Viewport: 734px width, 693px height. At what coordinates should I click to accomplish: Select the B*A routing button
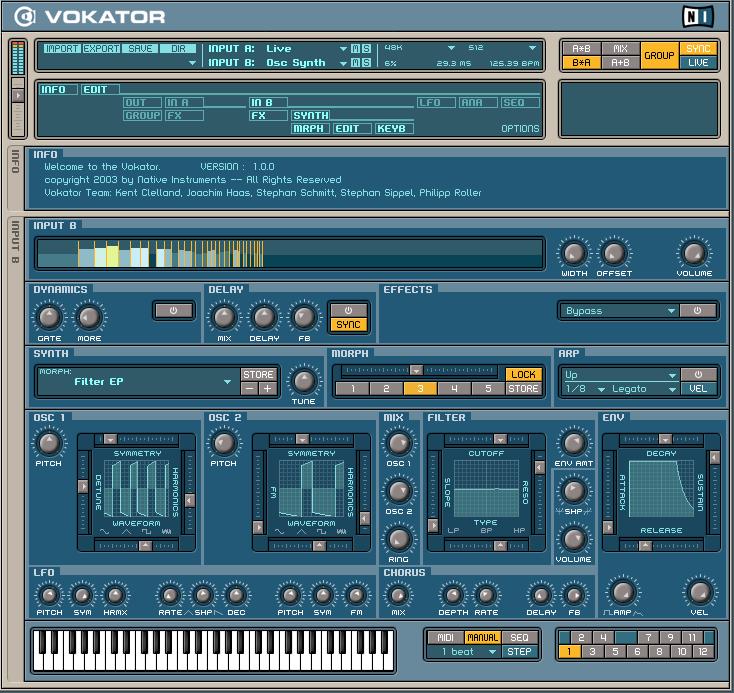click(581, 63)
